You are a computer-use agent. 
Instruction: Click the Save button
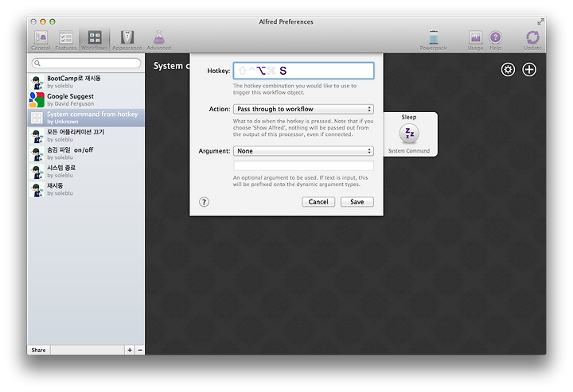click(x=357, y=202)
